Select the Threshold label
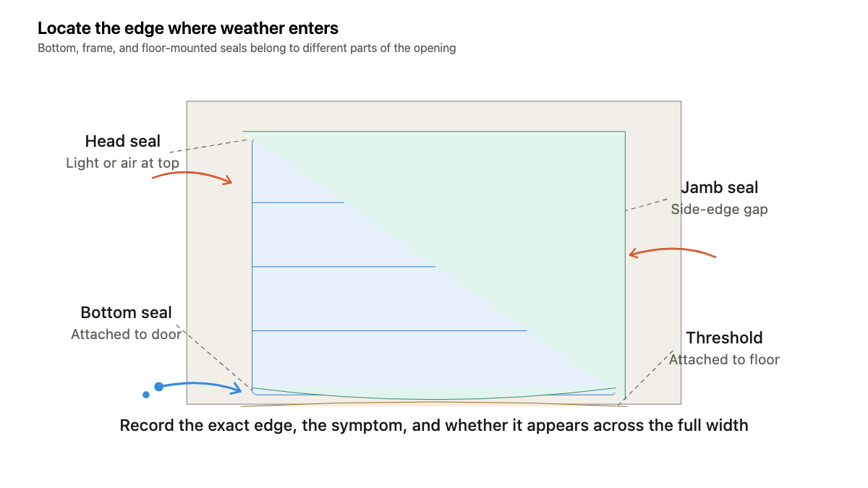 [724, 338]
